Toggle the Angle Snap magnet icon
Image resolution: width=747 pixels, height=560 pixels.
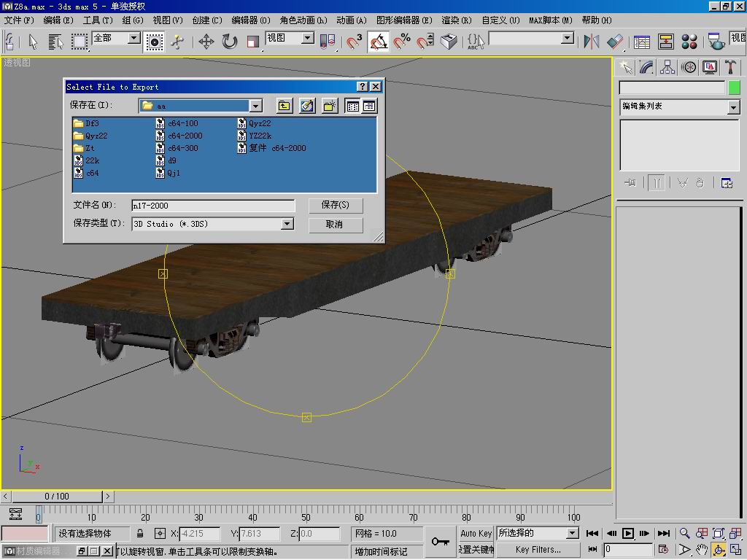pos(378,42)
